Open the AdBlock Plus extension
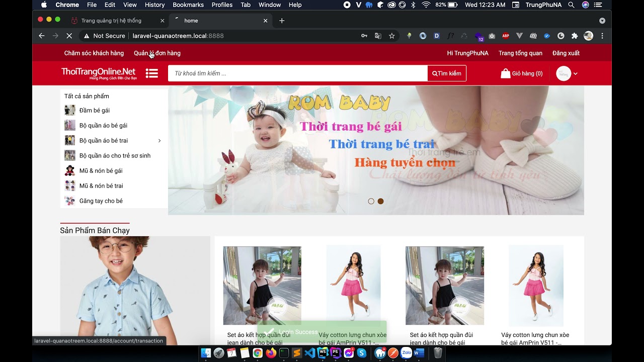 pos(506,36)
